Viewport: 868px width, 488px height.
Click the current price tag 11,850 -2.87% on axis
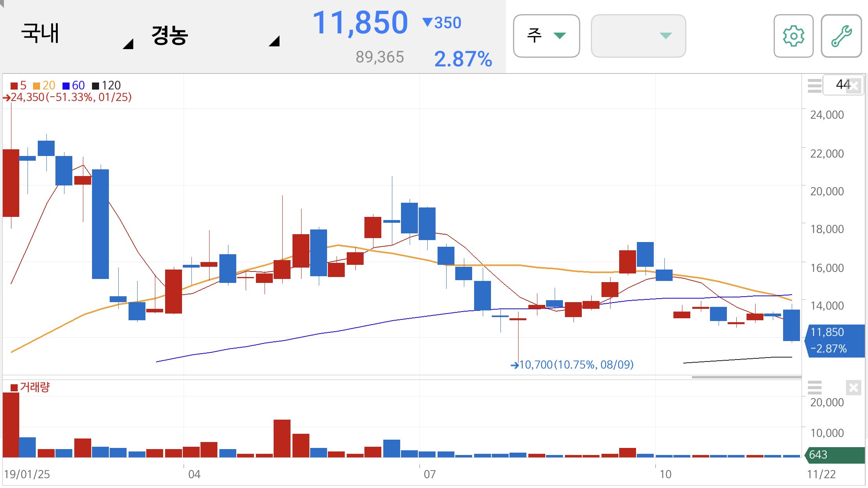click(835, 341)
